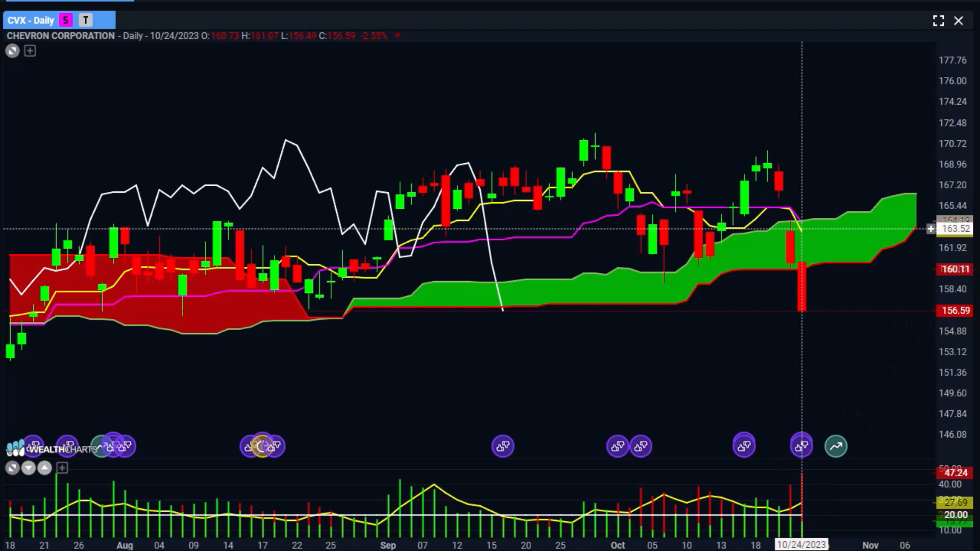Screen dimensions: 980x551
Task: Click the red 47.24 indicator value label
Action: point(954,473)
